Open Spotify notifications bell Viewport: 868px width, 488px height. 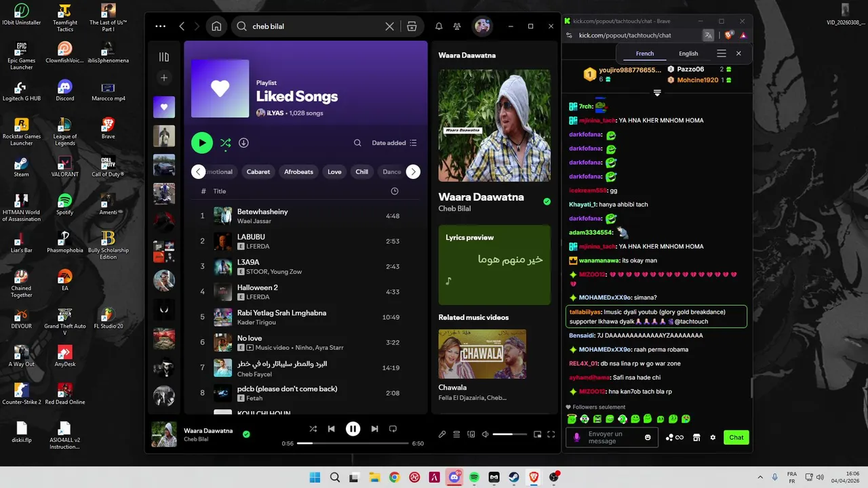point(439,26)
